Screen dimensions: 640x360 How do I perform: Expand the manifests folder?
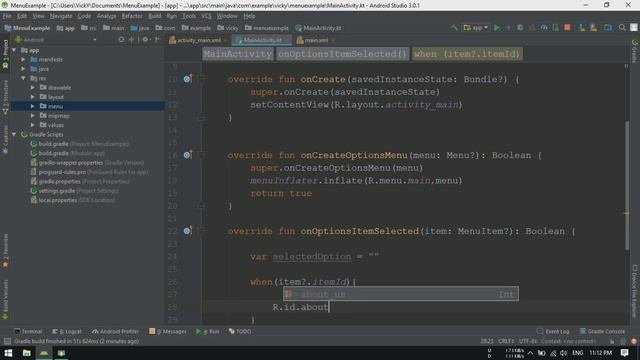click(x=23, y=60)
